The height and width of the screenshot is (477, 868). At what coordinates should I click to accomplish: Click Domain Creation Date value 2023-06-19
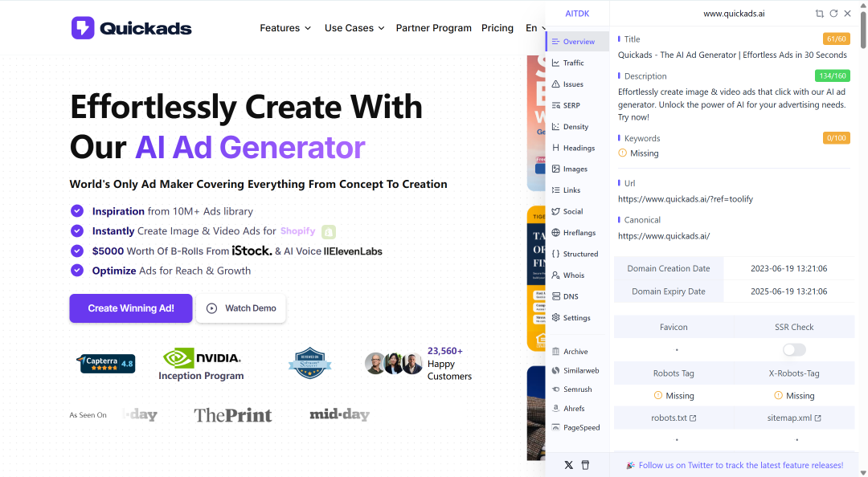pyautogui.click(x=789, y=268)
